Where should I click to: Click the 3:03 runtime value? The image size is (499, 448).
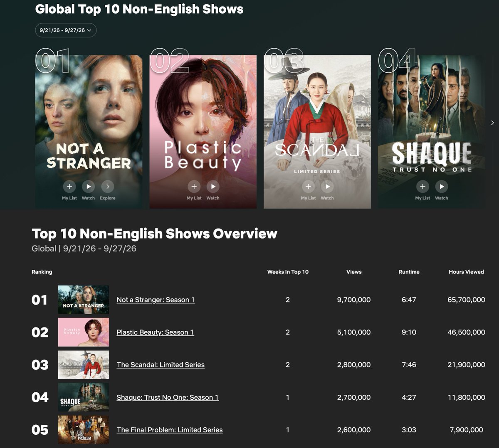[x=409, y=430]
